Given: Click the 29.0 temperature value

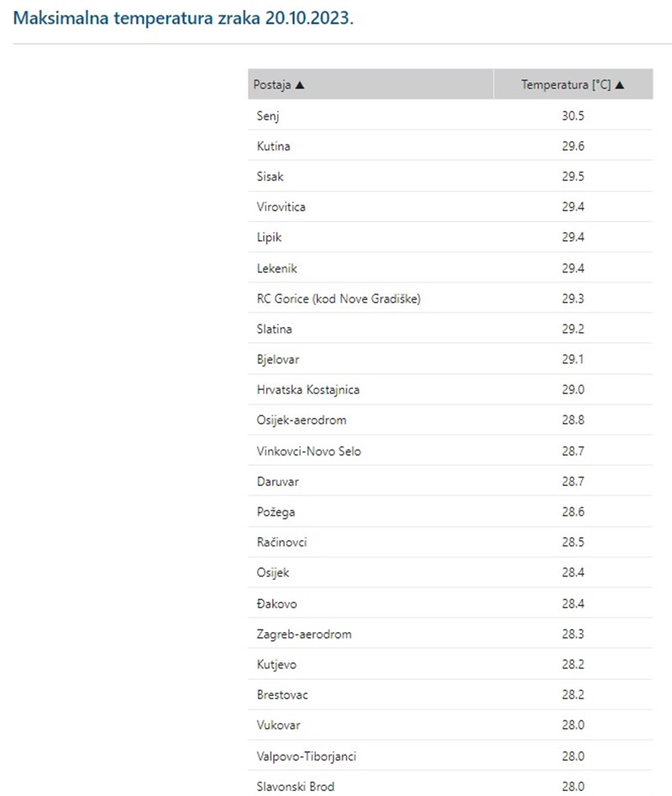Looking at the screenshot, I should click(x=574, y=390).
